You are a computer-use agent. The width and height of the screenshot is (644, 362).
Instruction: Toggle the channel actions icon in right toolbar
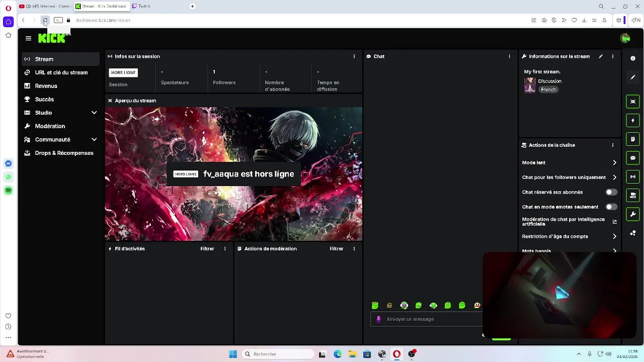click(x=633, y=196)
